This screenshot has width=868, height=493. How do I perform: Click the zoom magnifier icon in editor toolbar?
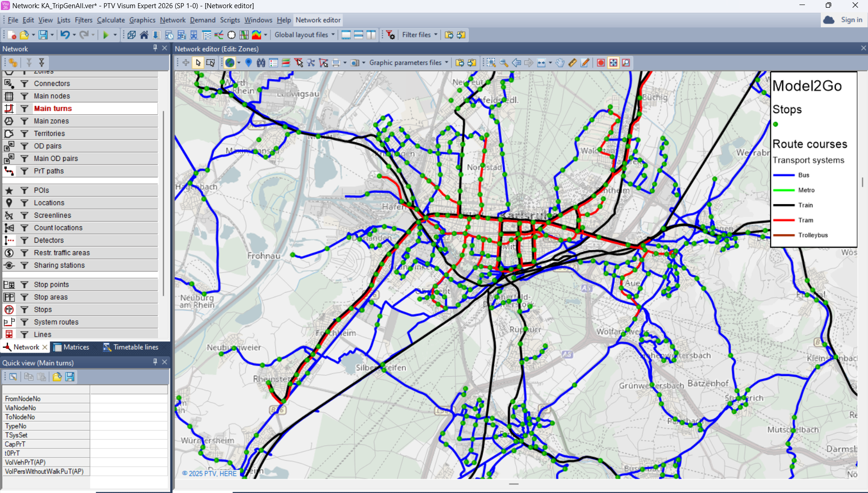coord(504,63)
